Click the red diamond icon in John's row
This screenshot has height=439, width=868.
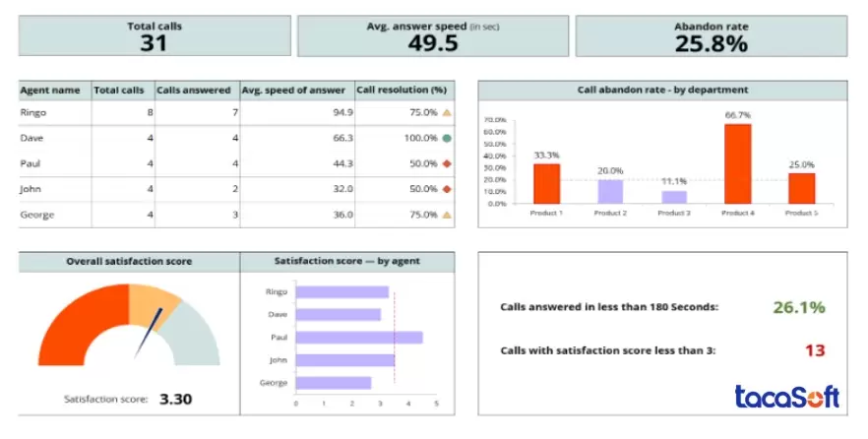pyautogui.click(x=447, y=189)
